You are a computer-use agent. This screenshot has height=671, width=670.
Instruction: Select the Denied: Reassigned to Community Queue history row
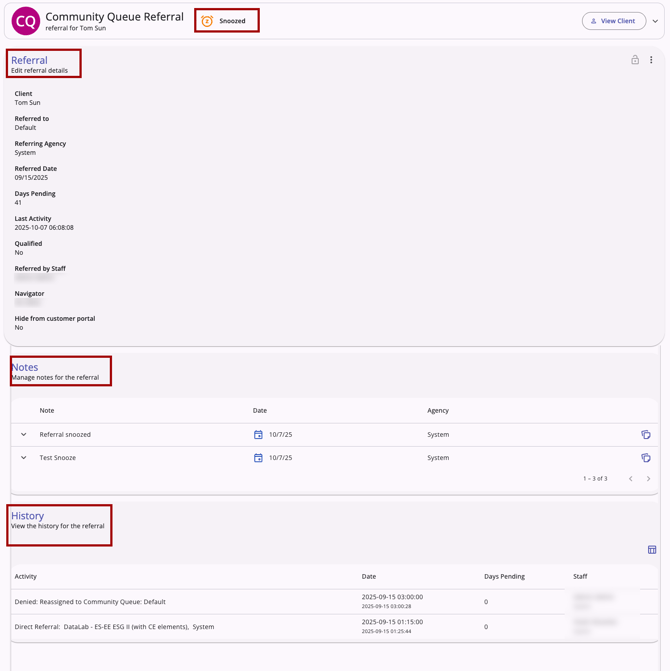90,602
